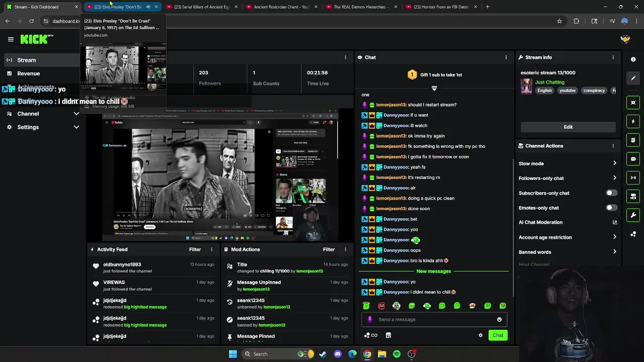Open a new browser tab

tap(488, 7)
